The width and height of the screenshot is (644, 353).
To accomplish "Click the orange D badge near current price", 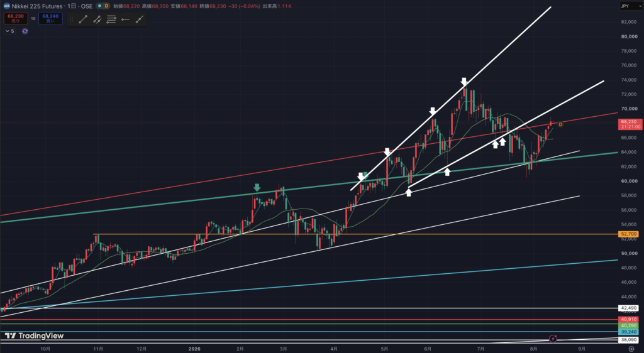I will 560,124.
